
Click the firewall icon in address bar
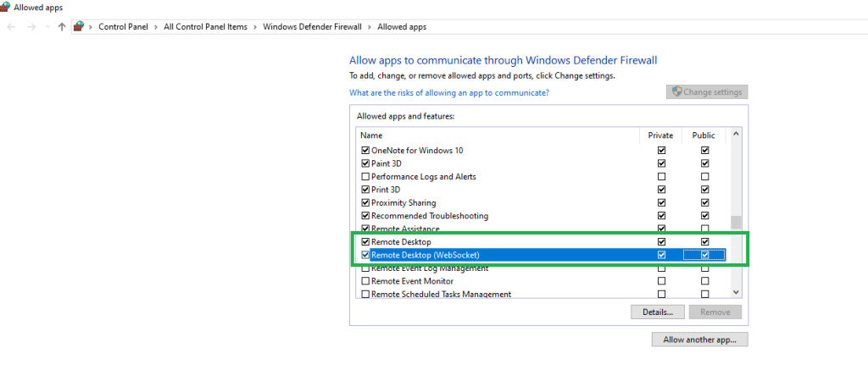(79, 26)
